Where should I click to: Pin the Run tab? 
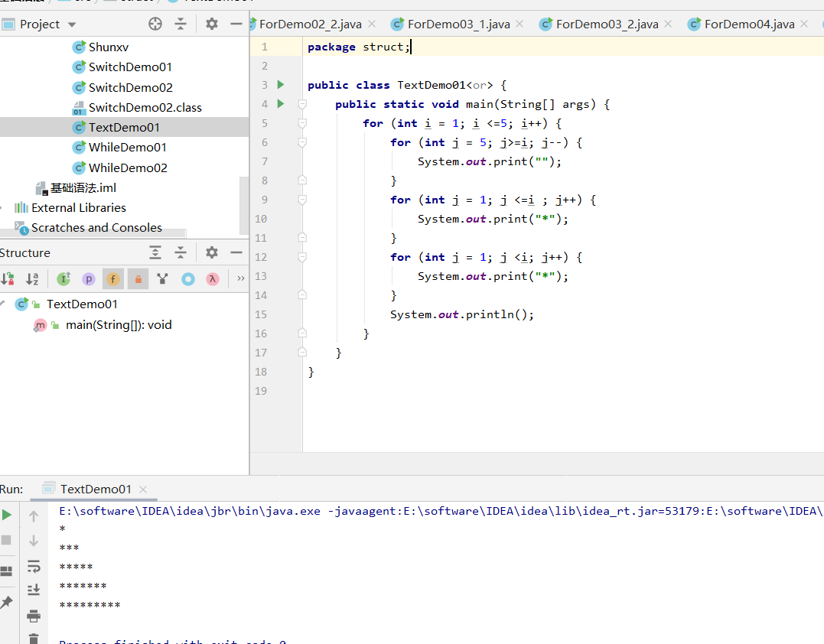(x=6, y=602)
